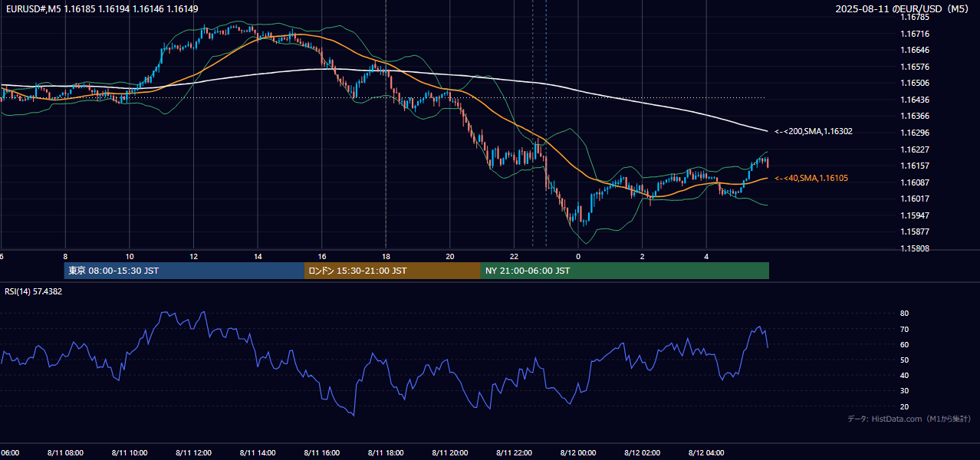Click the HistData.com data source credit
The height and width of the screenshot is (460, 980).
click(909, 419)
